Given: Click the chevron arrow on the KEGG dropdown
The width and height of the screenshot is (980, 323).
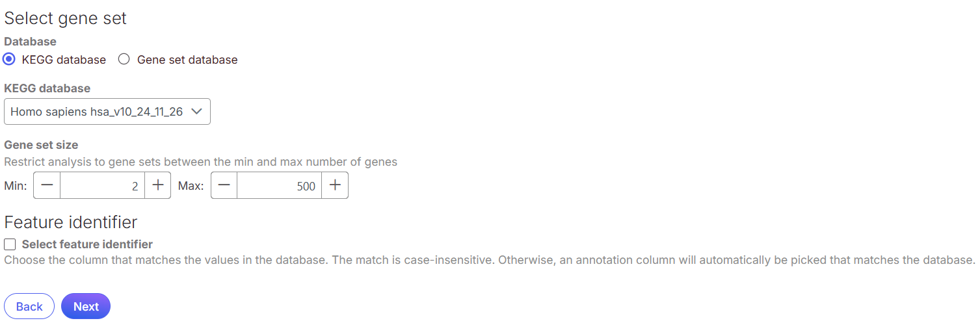Looking at the screenshot, I should [196, 112].
